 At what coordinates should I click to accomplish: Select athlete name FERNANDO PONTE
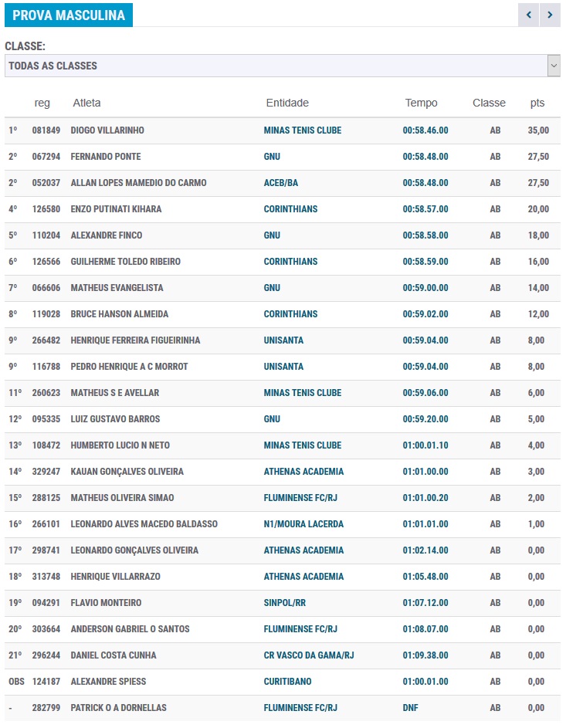point(106,157)
